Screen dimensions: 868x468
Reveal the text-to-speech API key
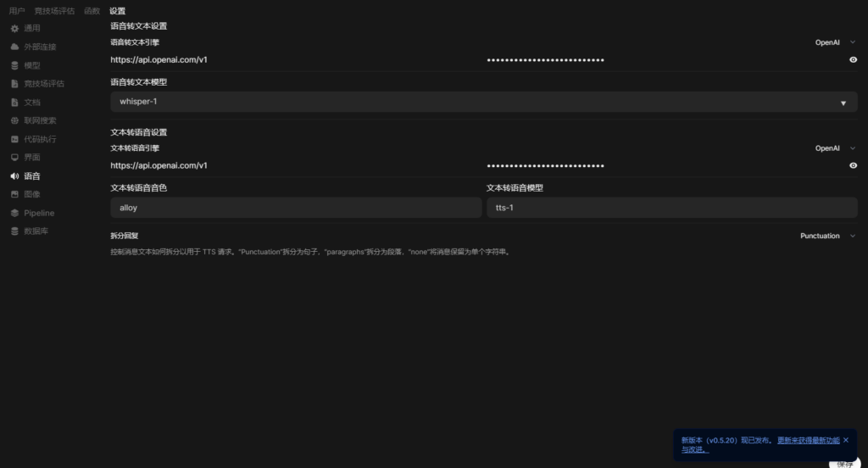pyautogui.click(x=853, y=166)
